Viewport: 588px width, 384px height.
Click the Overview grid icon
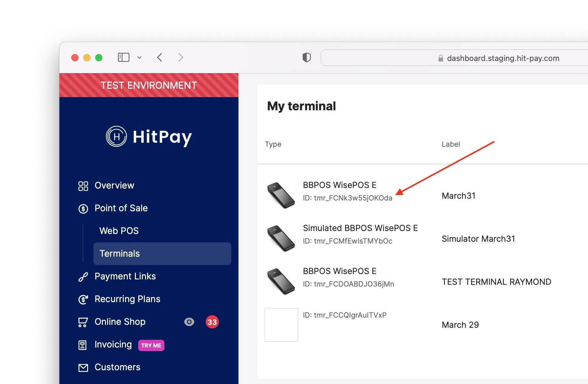83,186
